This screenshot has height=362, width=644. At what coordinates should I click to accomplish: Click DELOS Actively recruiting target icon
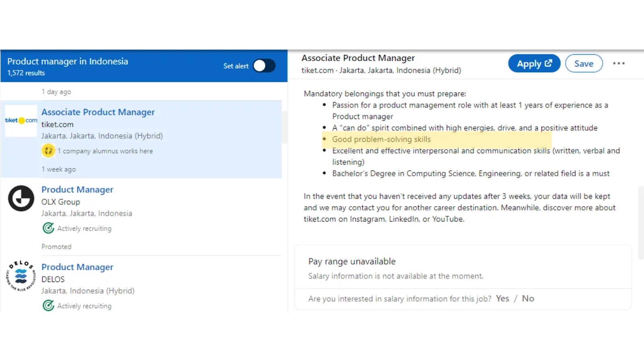48,306
